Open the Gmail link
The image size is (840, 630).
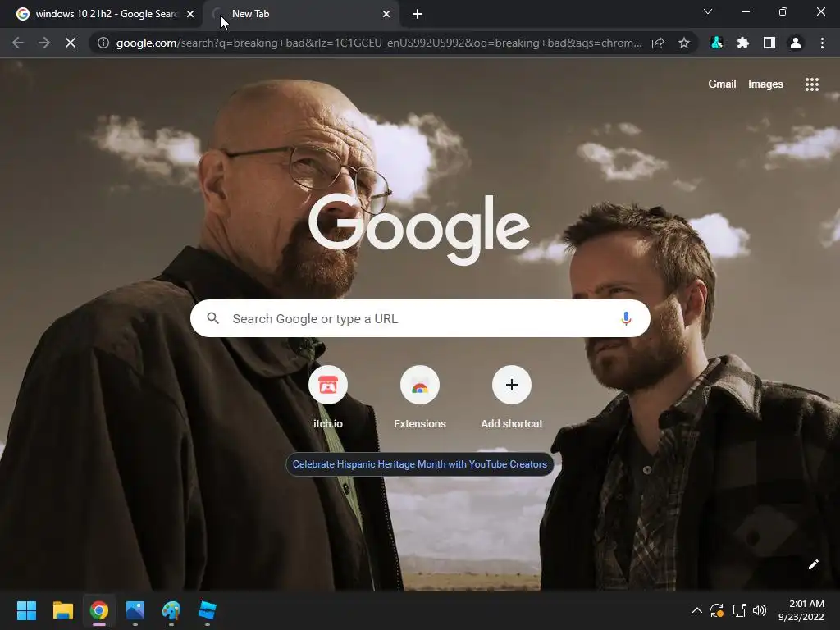722,84
